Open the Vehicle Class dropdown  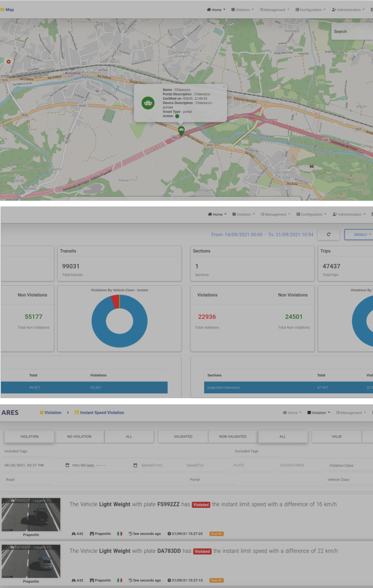(350, 480)
